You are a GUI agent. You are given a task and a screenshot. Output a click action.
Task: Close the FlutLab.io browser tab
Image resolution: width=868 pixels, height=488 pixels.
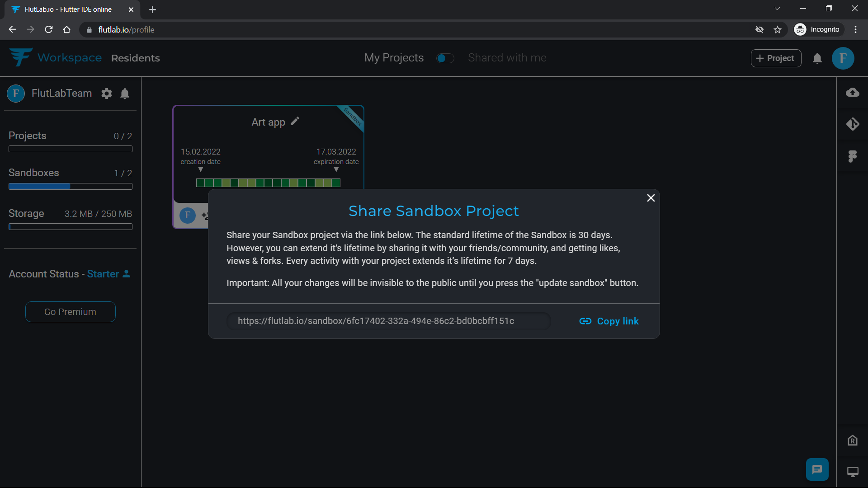click(131, 9)
